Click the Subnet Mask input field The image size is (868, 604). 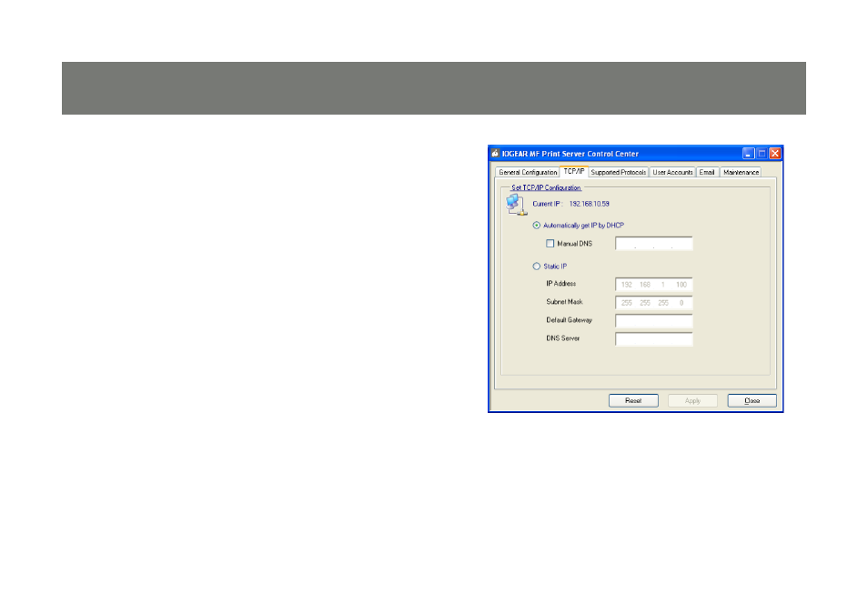click(x=654, y=303)
